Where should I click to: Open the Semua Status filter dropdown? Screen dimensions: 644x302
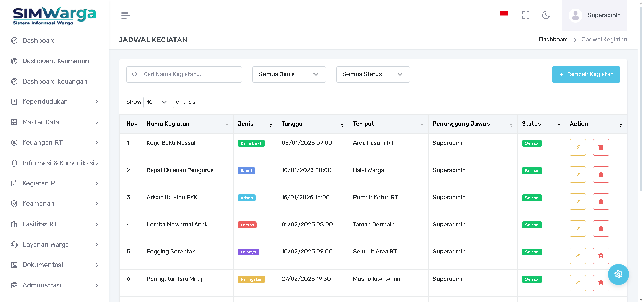coord(373,74)
